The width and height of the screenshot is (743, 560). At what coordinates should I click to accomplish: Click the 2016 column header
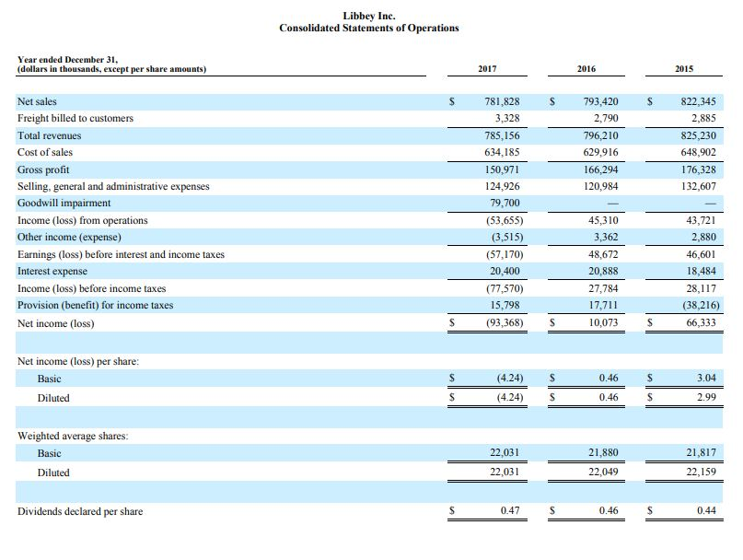(586, 67)
